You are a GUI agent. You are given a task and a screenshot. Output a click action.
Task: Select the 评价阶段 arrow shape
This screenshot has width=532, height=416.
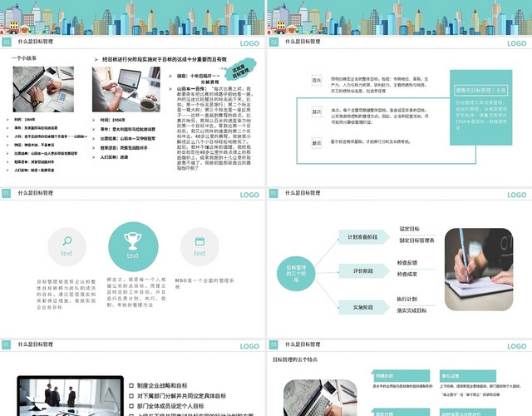point(364,271)
